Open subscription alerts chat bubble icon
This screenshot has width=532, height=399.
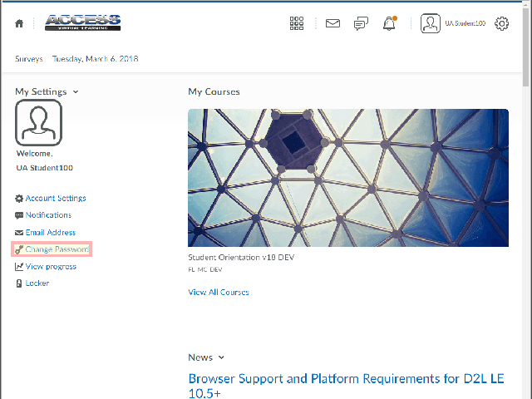[361, 23]
